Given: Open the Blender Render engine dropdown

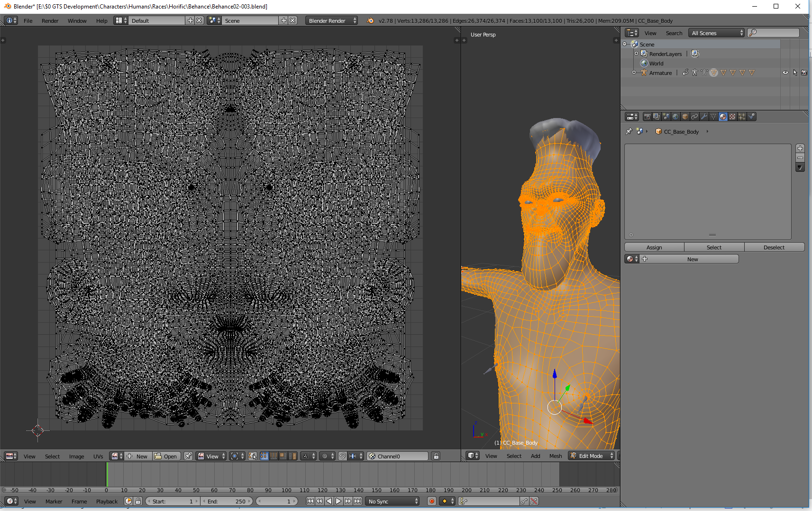Looking at the screenshot, I should 331,20.
